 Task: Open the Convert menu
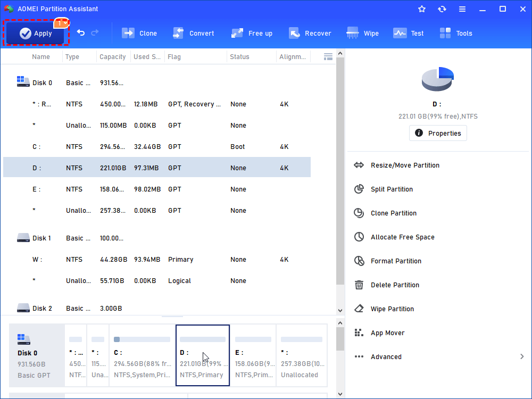point(194,33)
